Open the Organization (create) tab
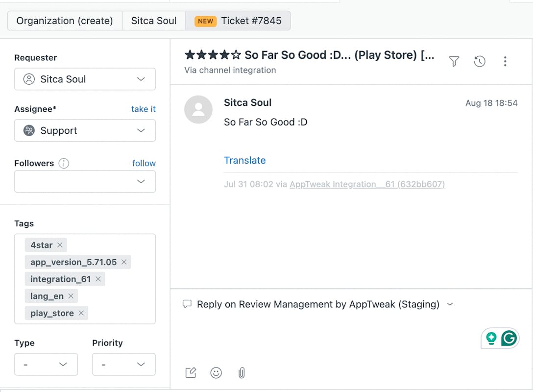This screenshot has height=392, width=533. [65, 21]
